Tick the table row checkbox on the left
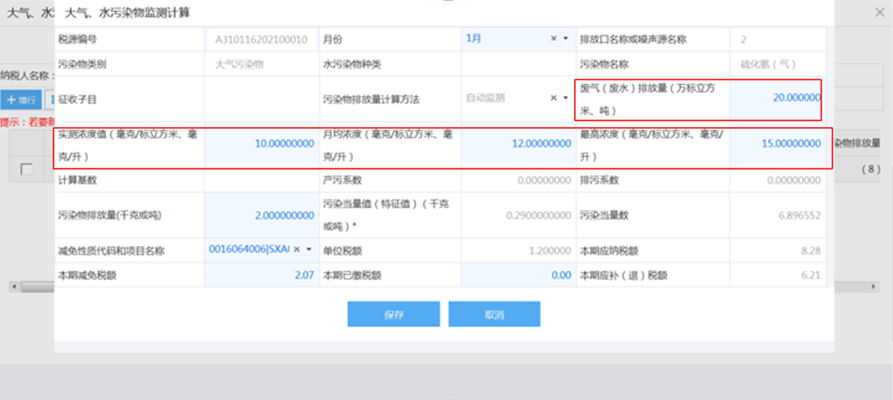Screen dimensions: 893x400 [27, 170]
